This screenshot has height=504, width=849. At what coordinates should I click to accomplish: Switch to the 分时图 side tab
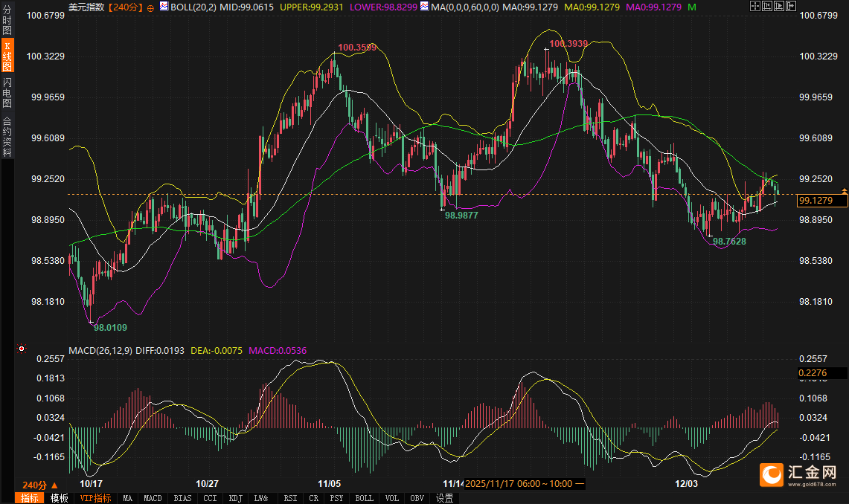coord(7,20)
